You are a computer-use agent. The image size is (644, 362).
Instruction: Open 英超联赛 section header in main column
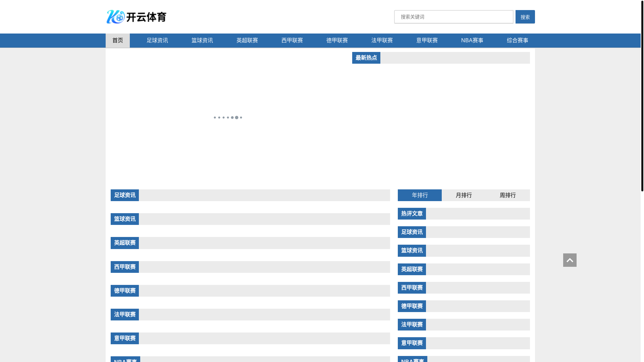click(x=125, y=243)
